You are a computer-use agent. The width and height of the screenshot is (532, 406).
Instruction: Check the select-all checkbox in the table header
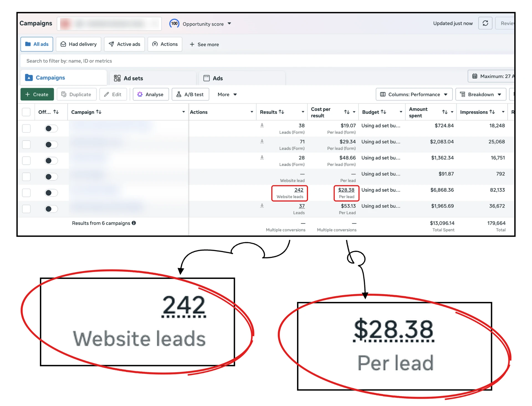pos(26,112)
